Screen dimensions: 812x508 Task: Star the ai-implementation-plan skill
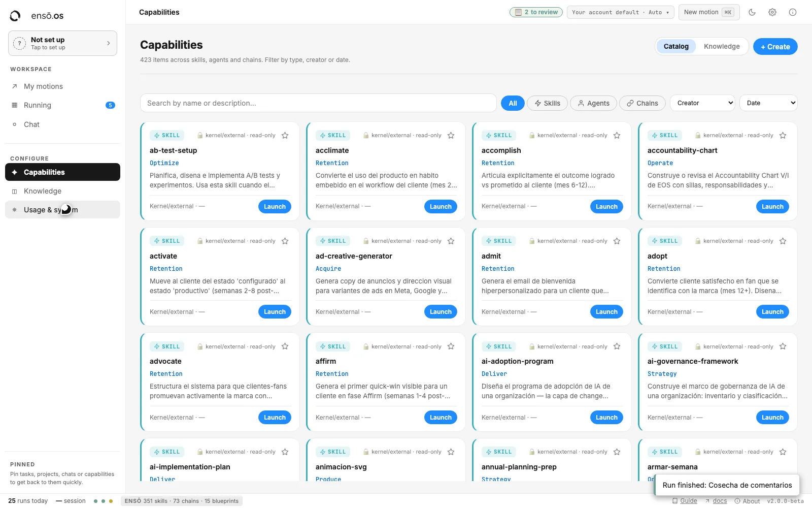pos(285,452)
